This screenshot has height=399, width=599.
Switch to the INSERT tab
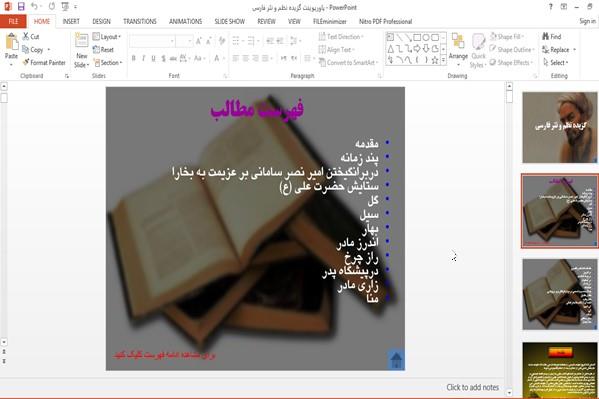point(71,21)
